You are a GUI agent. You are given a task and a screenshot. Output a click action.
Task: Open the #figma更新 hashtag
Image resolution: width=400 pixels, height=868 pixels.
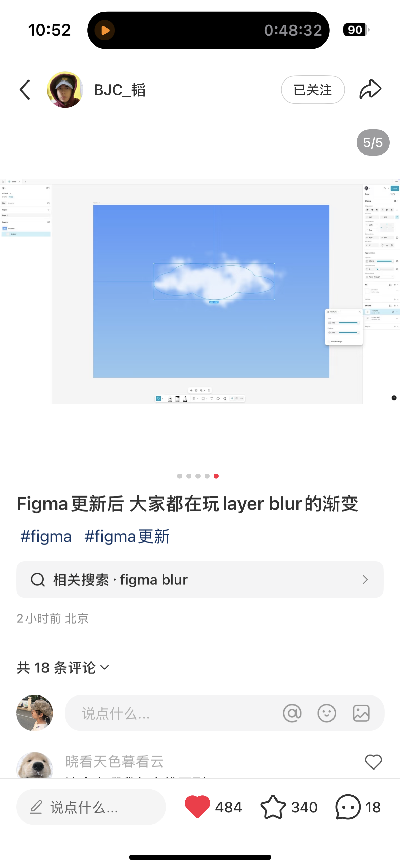coord(127,537)
